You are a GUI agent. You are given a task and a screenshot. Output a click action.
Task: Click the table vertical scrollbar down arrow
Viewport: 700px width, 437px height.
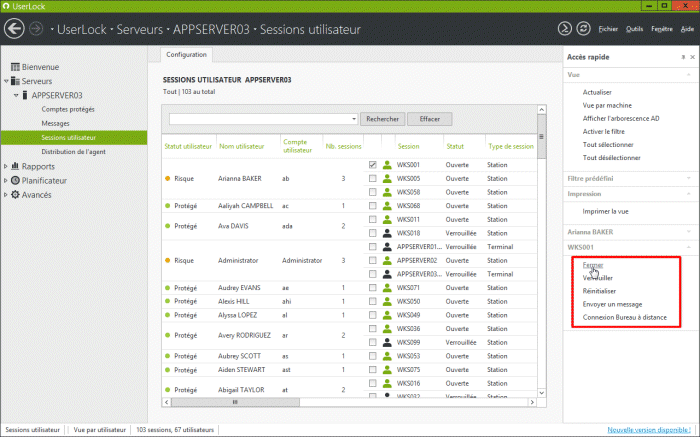click(x=542, y=393)
